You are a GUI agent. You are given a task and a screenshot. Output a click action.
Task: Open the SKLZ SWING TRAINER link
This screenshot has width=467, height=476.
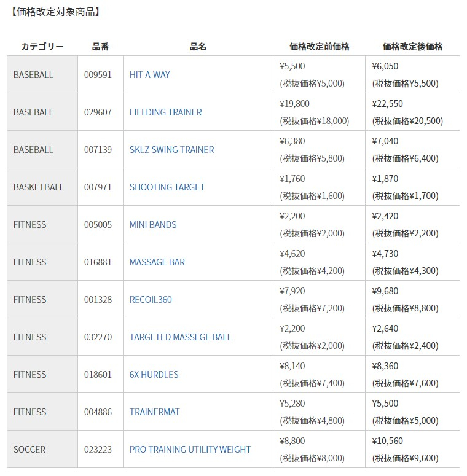pos(171,150)
